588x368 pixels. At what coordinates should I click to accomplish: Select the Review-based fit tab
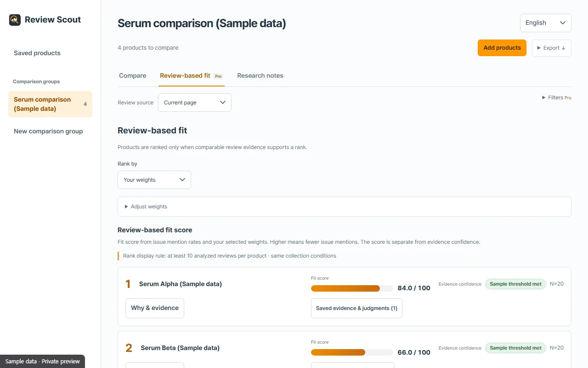tap(192, 76)
